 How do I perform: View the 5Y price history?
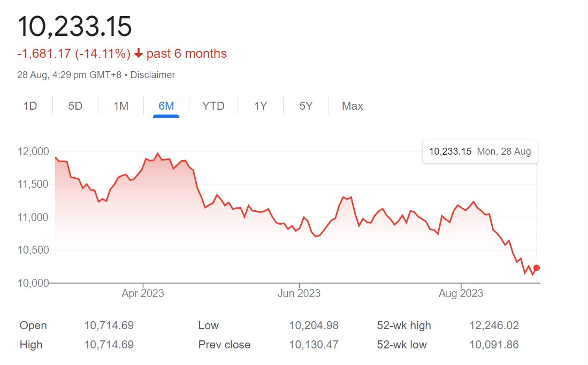pos(306,106)
